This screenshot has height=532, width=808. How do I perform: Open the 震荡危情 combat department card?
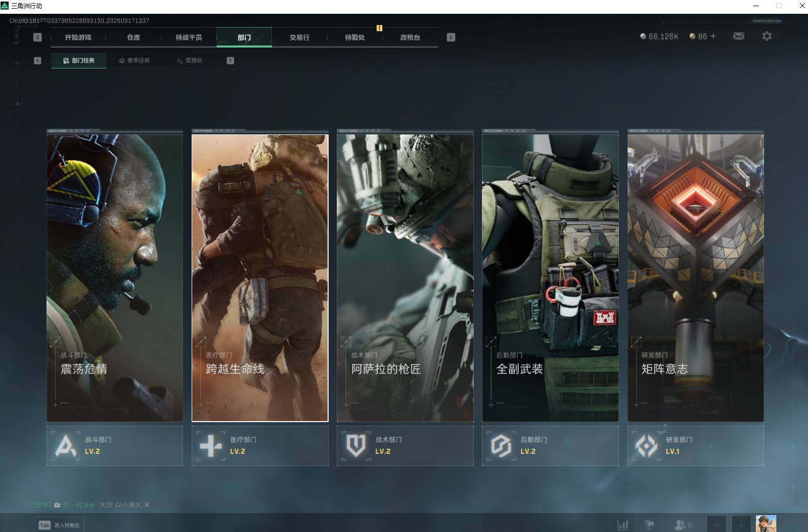(x=114, y=278)
